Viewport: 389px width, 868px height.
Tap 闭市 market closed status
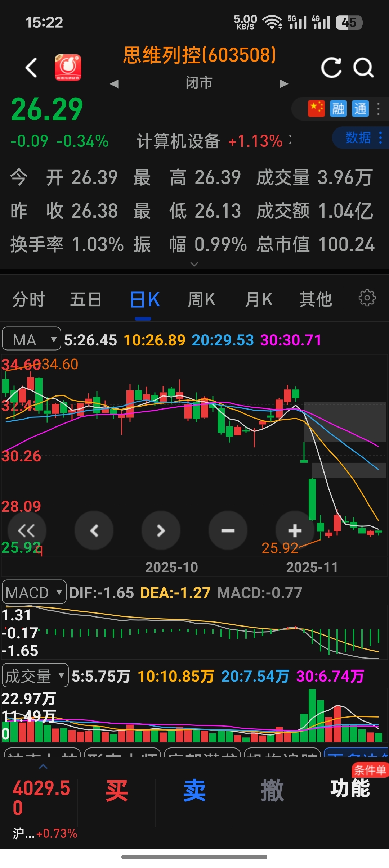click(x=199, y=83)
